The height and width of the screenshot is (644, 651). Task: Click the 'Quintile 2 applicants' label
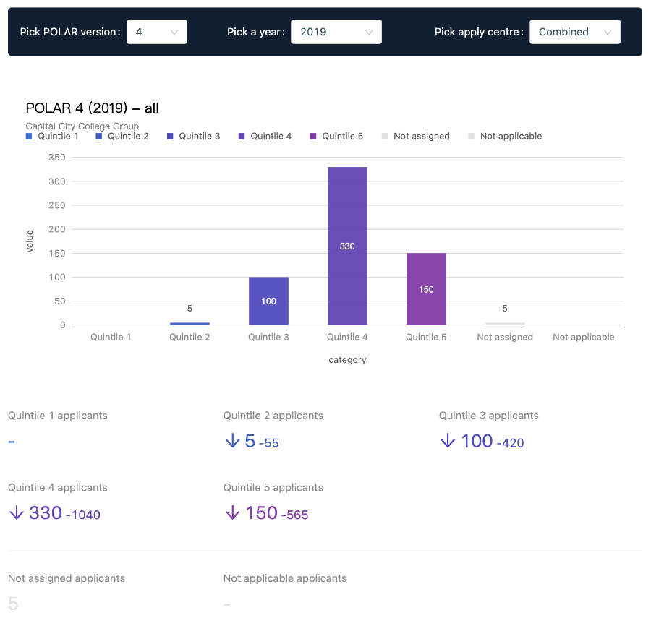click(x=273, y=416)
